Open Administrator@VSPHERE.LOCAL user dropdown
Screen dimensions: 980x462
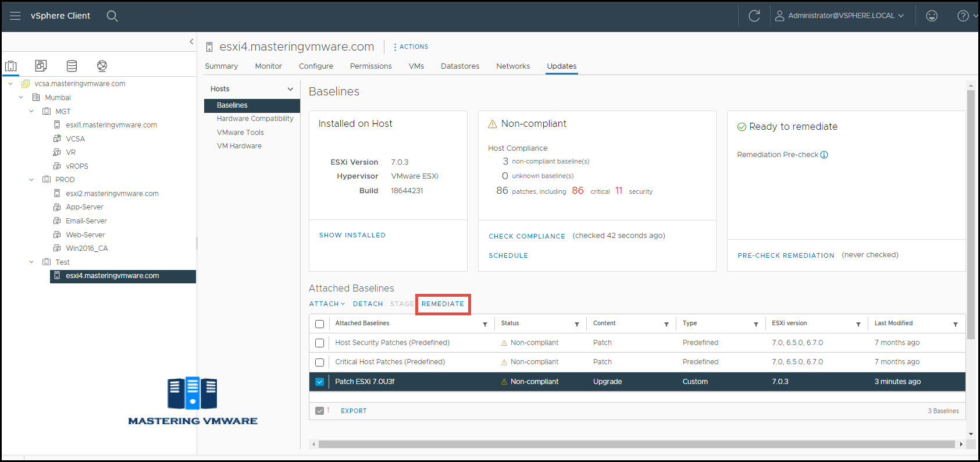pyautogui.click(x=846, y=16)
